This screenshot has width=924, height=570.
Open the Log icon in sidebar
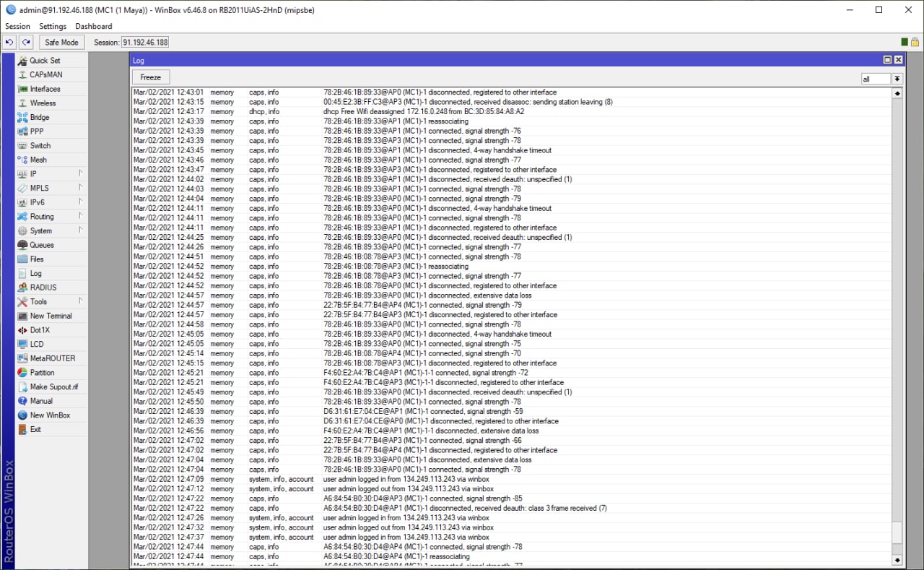pyautogui.click(x=22, y=274)
